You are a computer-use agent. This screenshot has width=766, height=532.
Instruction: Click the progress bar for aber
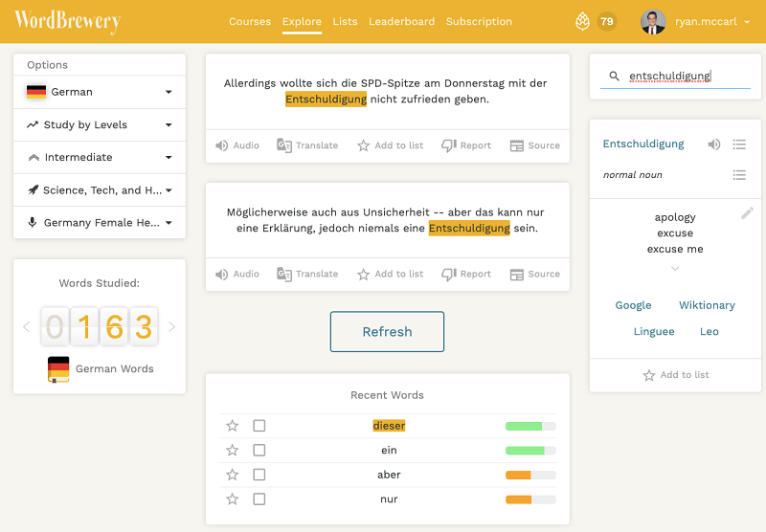(530, 475)
